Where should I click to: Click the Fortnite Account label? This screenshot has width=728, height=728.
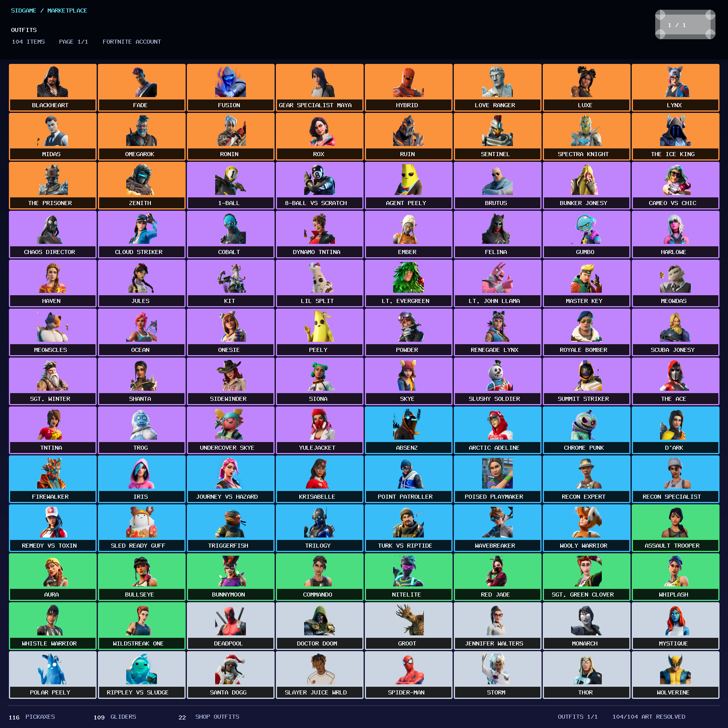[132, 42]
